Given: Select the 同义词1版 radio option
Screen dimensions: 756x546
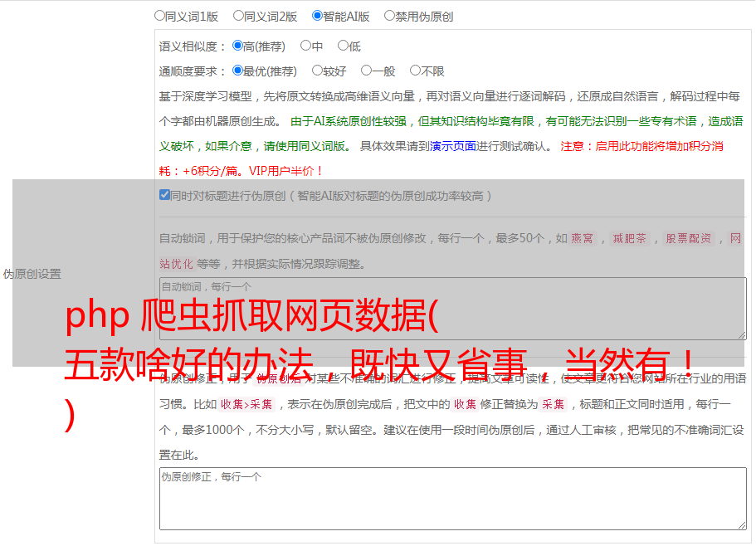Looking at the screenshot, I should (159, 16).
